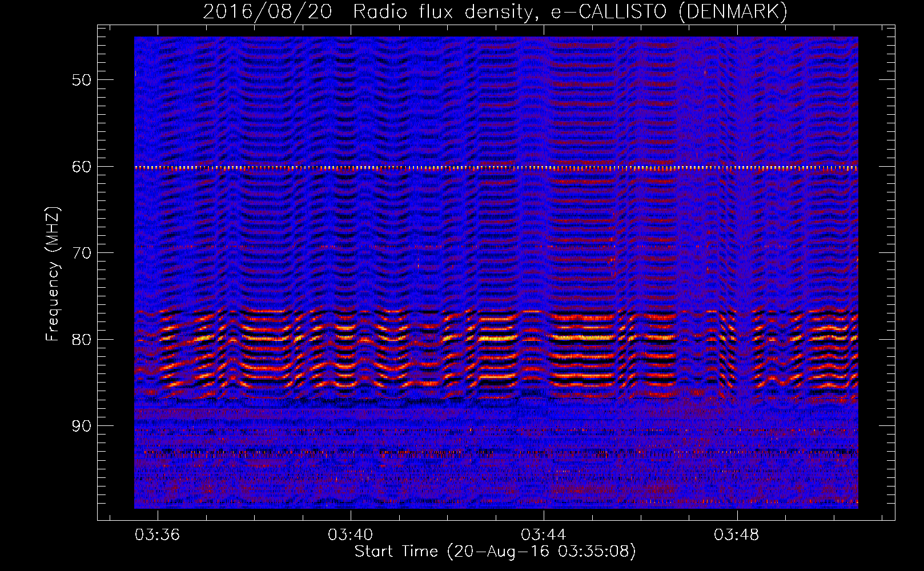The height and width of the screenshot is (571, 924).
Task: Click the 03:40 time tick label
Action: (x=350, y=534)
